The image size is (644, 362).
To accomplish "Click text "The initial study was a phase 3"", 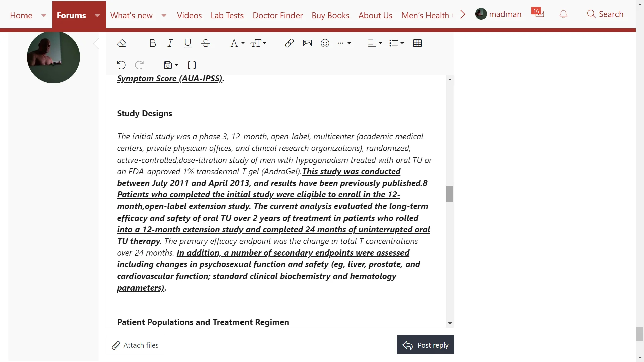I will point(172,136).
